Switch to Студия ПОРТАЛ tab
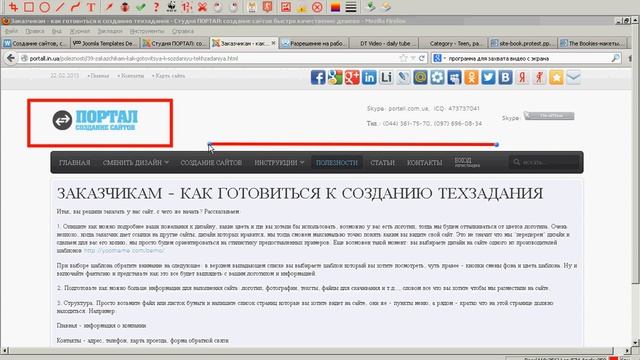 (175, 43)
